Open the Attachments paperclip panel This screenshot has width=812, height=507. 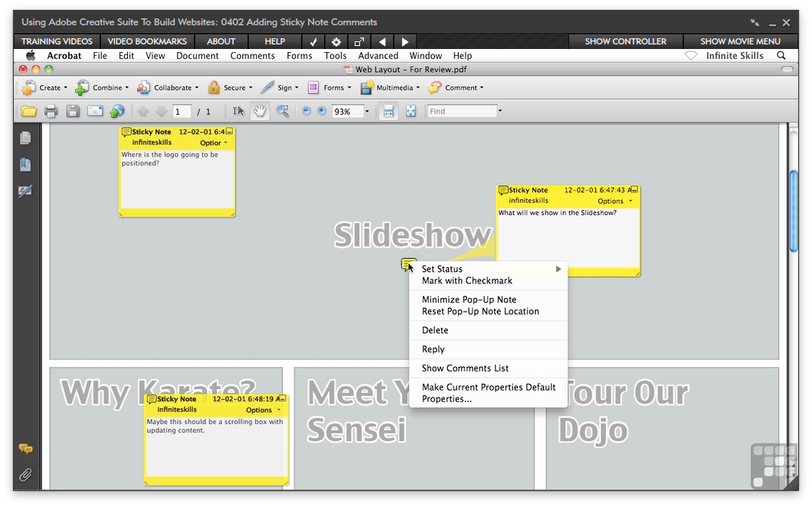(x=25, y=474)
